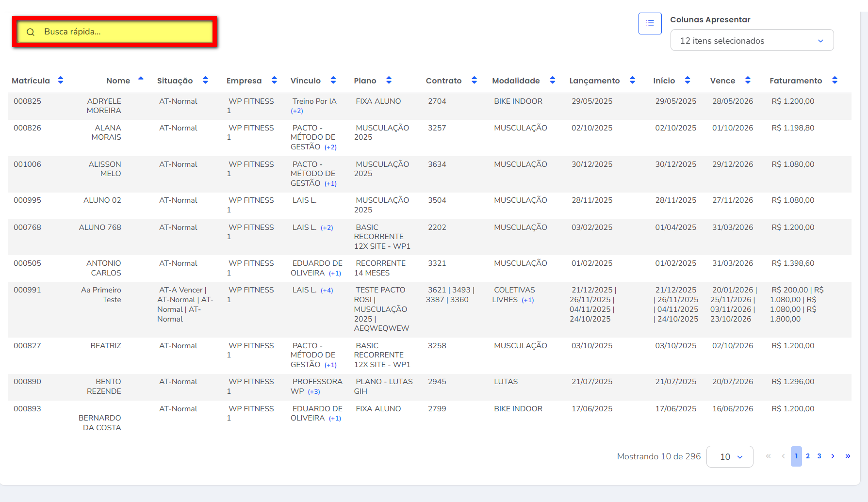Go to page 3 of results
This screenshot has height=502, width=868.
coord(819,456)
